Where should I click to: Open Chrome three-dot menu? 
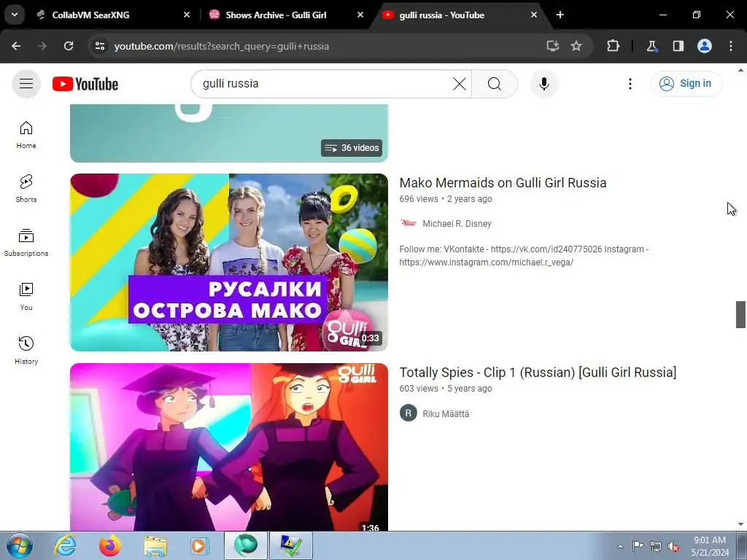point(731,46)
